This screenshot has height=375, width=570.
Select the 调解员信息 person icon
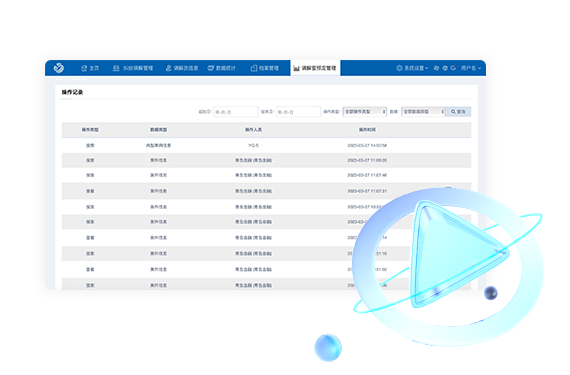[168, 68]
